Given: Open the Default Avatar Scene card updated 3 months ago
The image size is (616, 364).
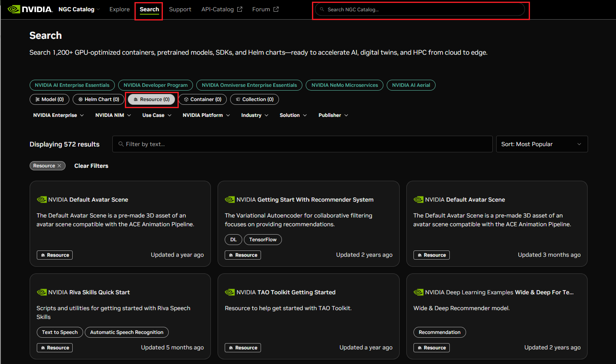Looking at the screenshot, I should 497,224.
